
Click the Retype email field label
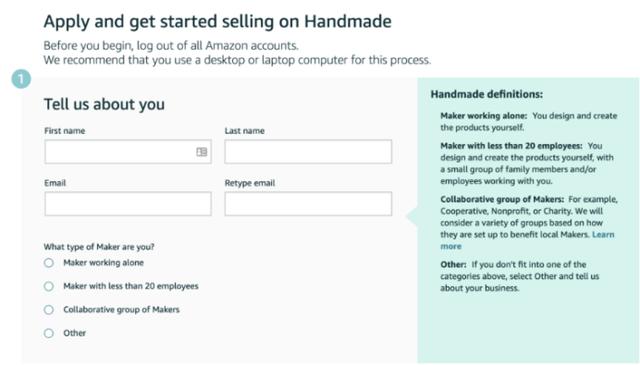[250, 183]
